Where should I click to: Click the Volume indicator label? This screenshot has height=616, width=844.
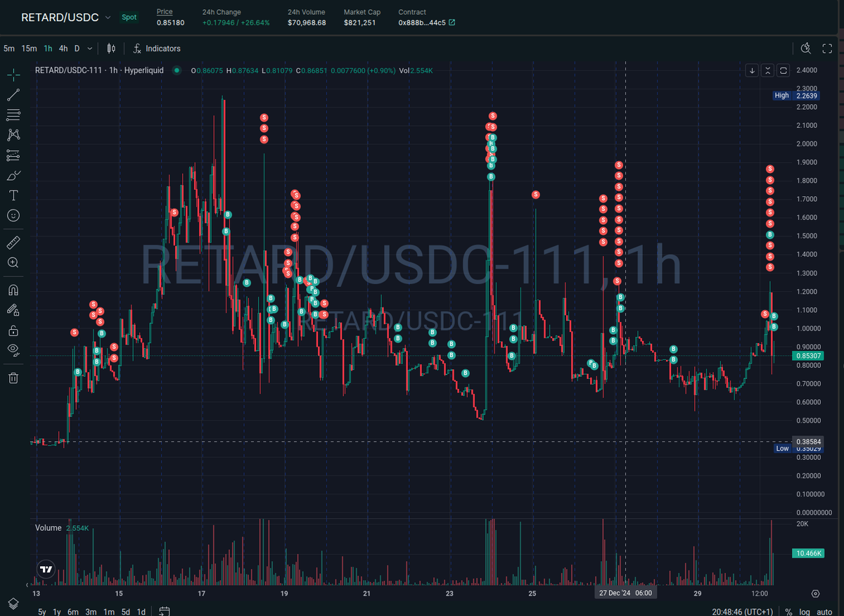[49, 527]
